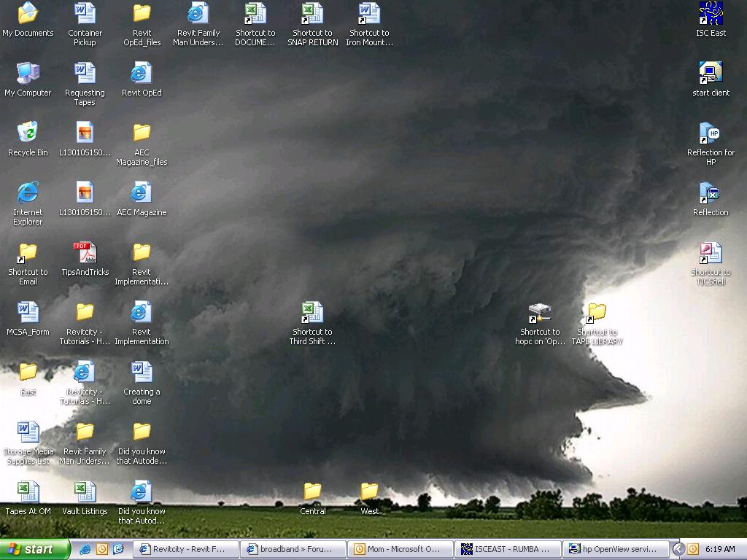Click the third Quick Launch icon
The width and height of the screenshot is (747, 560).
[118, 549]
